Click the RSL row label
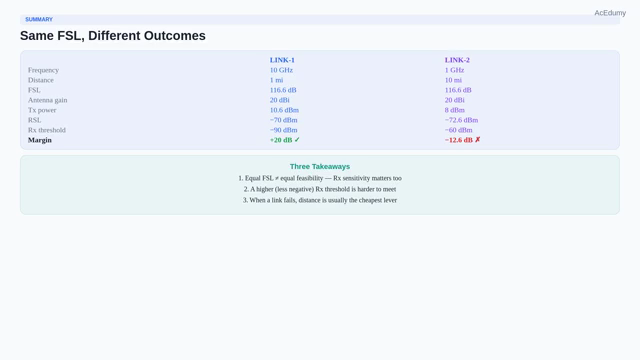640x360 pixels. (35, 120)
